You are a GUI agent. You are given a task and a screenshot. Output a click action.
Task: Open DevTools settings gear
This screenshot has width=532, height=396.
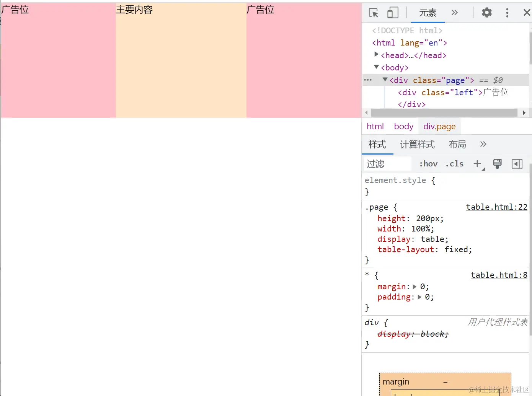pos(486,13)
